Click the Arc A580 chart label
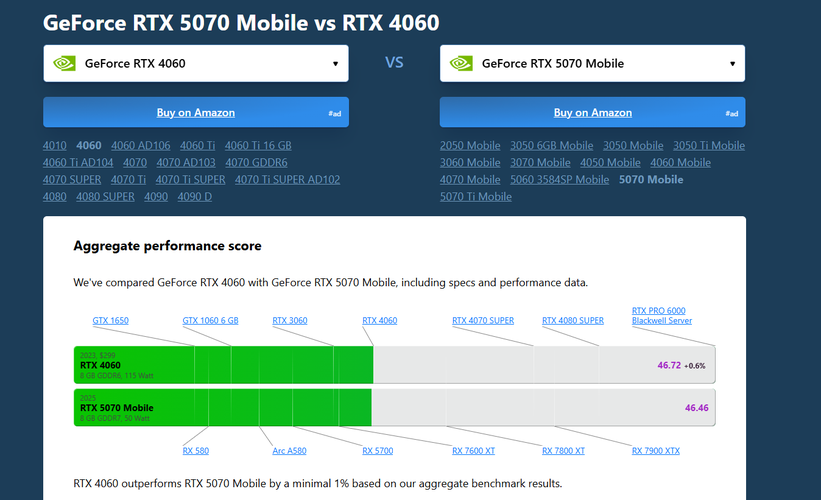 [290, 451]
